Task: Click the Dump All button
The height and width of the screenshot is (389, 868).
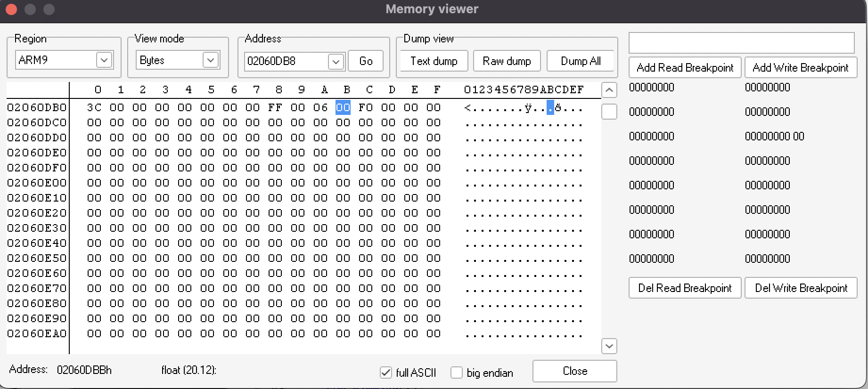Action: pyautogui.click(x=581, y=61)
